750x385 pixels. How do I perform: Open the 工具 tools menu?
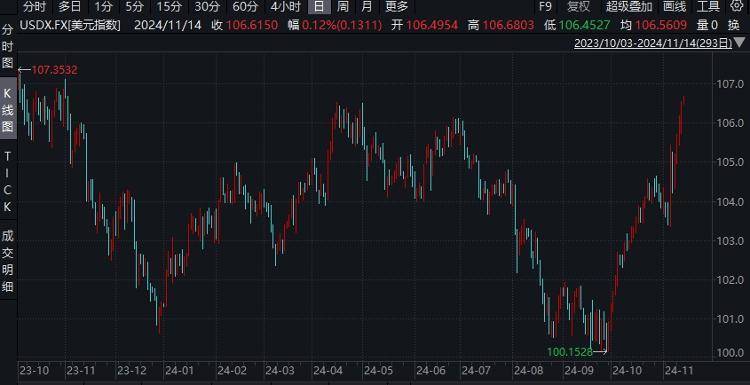click(708, 7)
